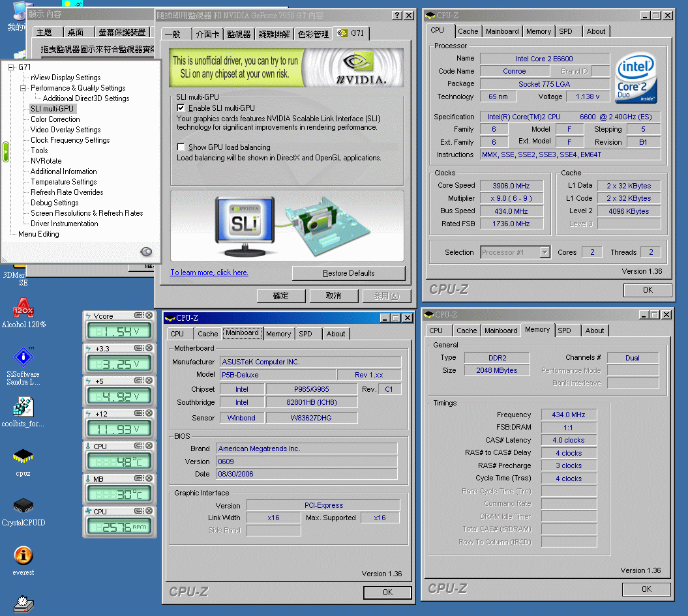Select Debug Settings tree item
The width and height of the screenshot is (688, 616).
[x=54, y=203]
